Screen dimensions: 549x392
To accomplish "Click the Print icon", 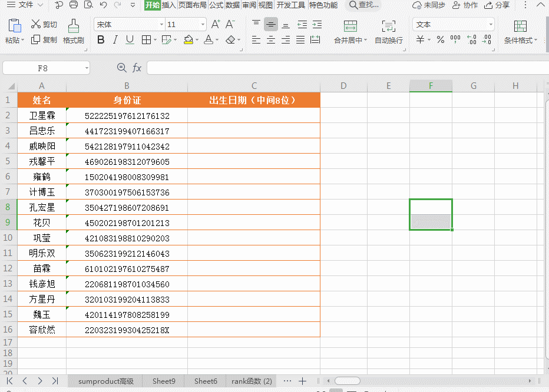I will [74, 5].
